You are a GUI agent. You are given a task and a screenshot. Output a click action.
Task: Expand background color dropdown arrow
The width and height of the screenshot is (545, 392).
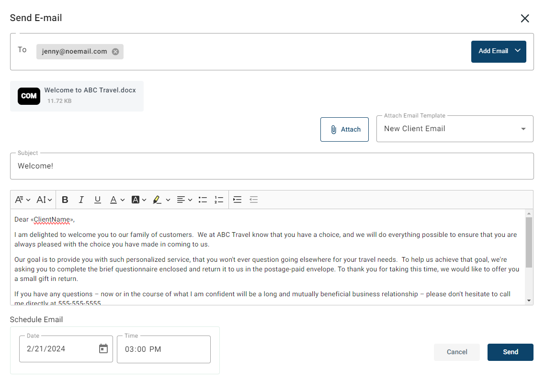pyautogui.click(x=144, y=200)
